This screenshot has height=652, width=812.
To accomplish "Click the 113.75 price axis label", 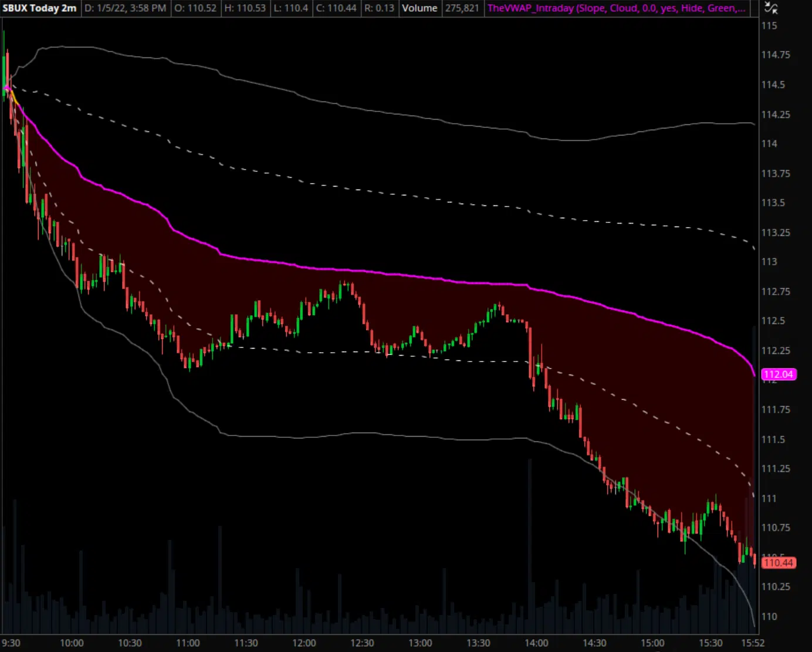I will coord(776,174).
